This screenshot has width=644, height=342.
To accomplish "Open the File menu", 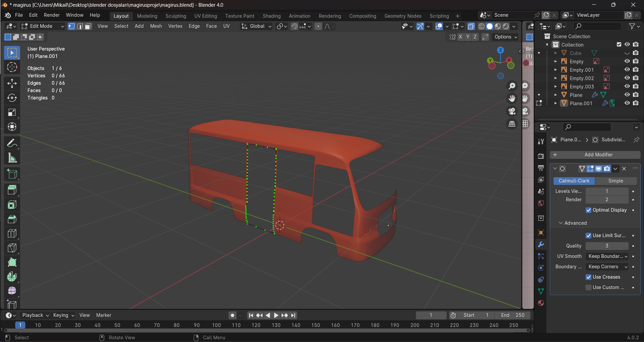I will (19, 15).
